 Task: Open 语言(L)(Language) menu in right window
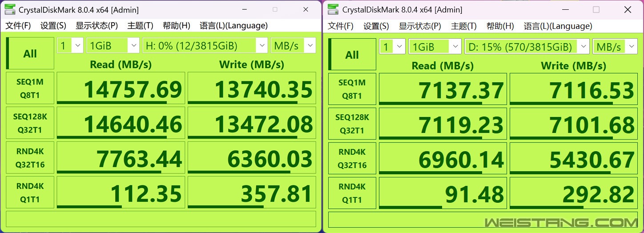point(558,26)
